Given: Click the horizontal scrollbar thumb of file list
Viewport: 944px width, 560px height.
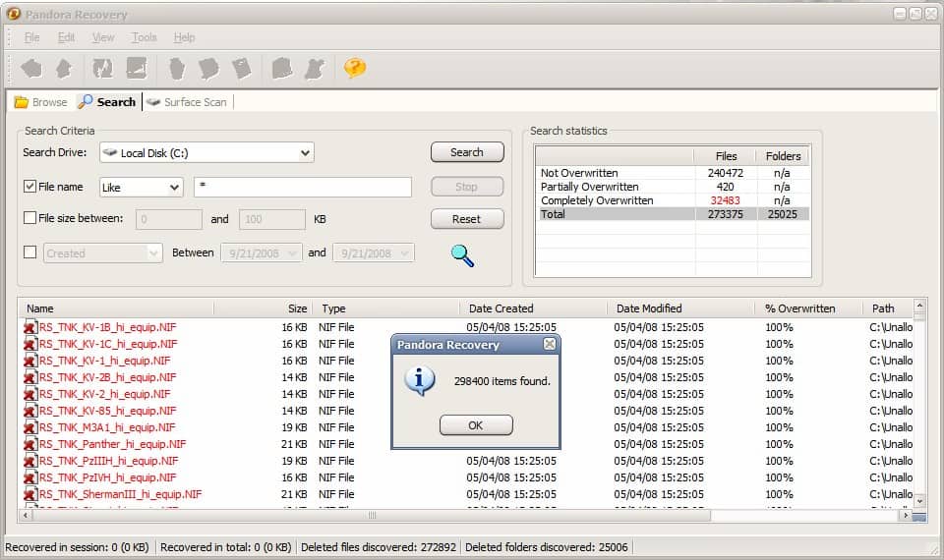Looking at the screenshot, I should [x=372, y=516].
